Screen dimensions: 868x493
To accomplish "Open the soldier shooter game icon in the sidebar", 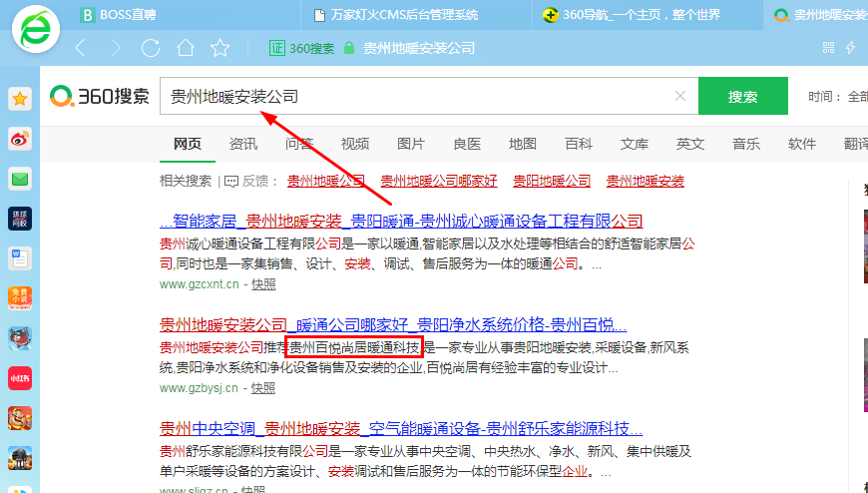I will (20, 458).
